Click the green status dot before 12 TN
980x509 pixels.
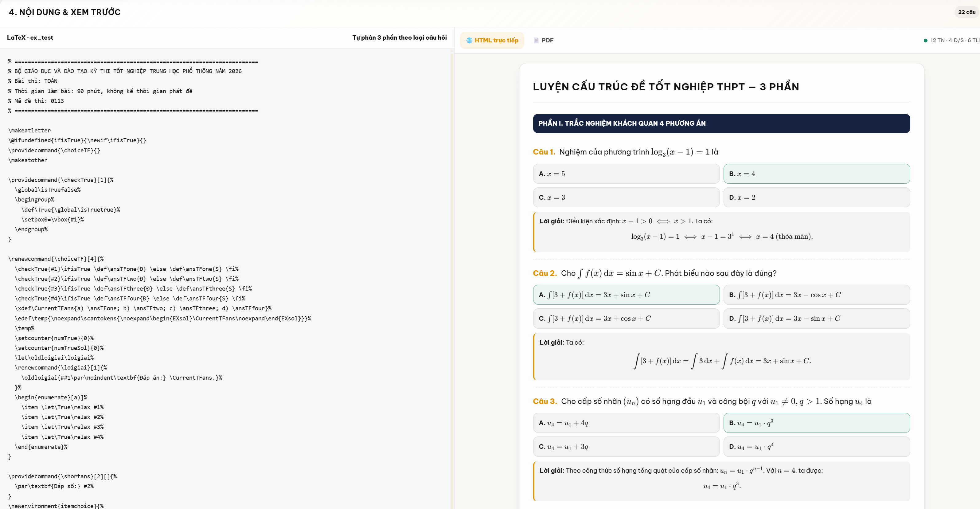[x=925, y=40]
